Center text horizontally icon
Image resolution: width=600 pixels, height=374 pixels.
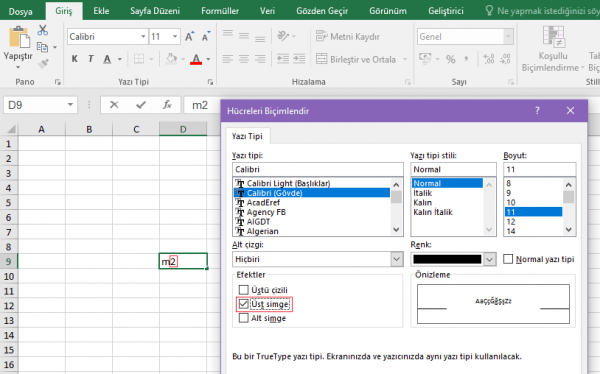click(x=244, y=59)
